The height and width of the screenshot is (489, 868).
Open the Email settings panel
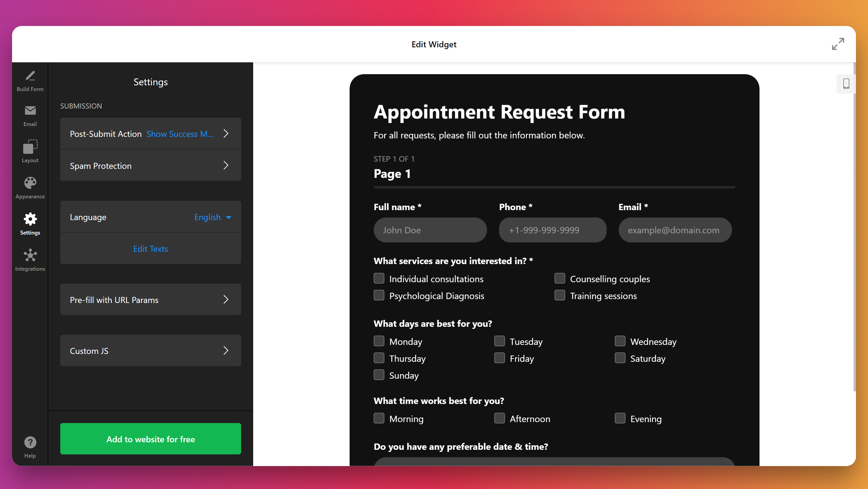pos(30,115)
